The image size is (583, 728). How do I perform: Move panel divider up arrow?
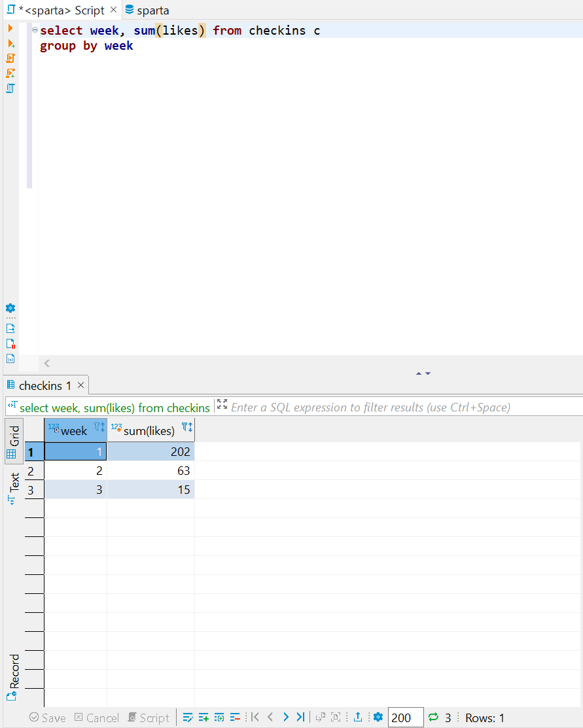(419, 373)
